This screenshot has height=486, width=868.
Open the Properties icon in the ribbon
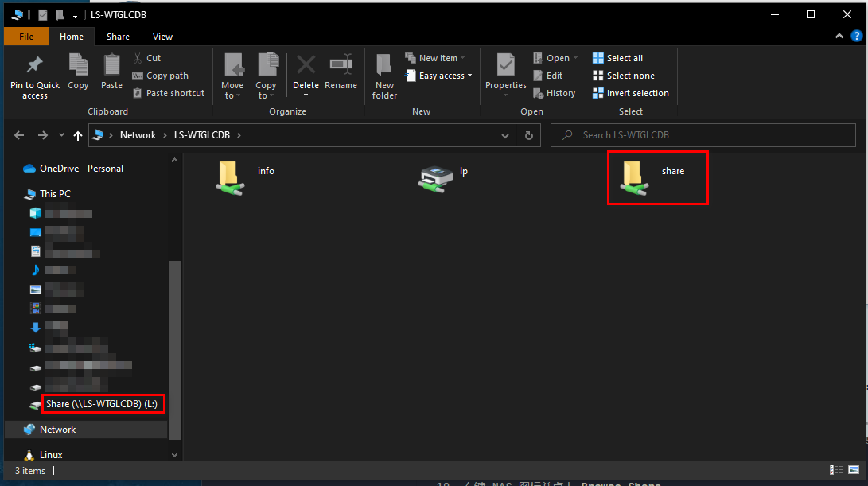(505, 65)
